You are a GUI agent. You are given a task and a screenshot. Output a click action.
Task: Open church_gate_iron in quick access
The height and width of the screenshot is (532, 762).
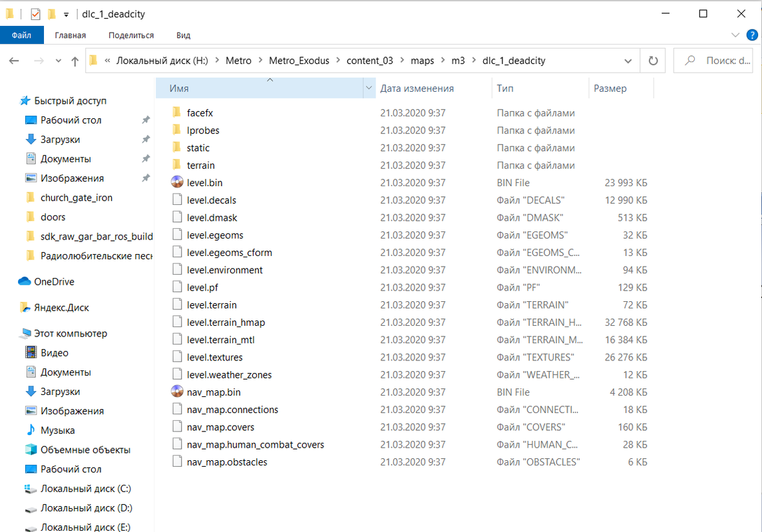[77, 198]
